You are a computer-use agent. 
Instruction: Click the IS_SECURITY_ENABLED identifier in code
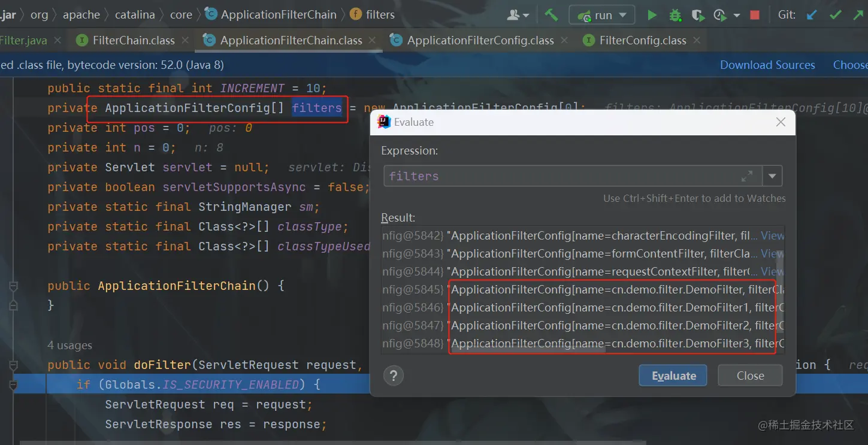pos(231,385)
